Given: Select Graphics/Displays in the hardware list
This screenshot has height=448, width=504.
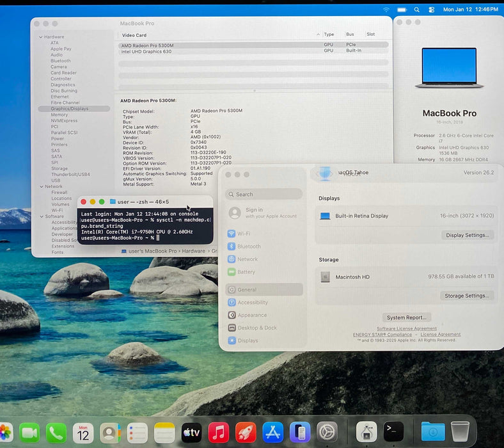Looking at the screenshot, I should [74, 109].
